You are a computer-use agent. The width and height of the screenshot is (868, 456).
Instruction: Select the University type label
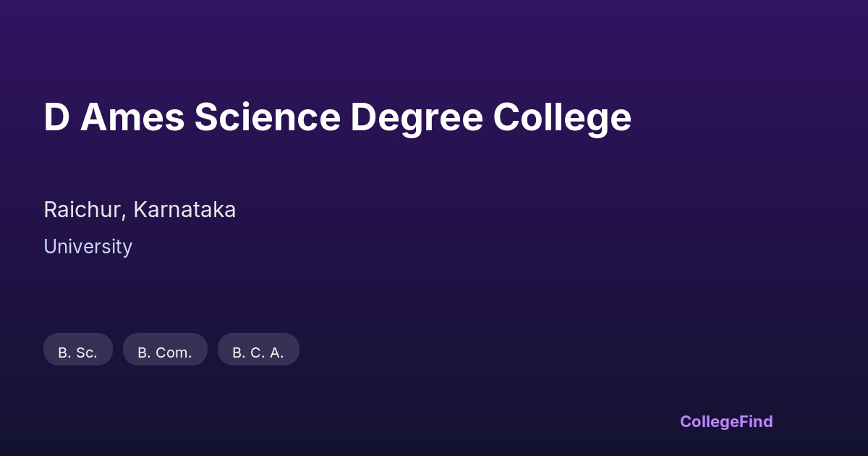88,247
